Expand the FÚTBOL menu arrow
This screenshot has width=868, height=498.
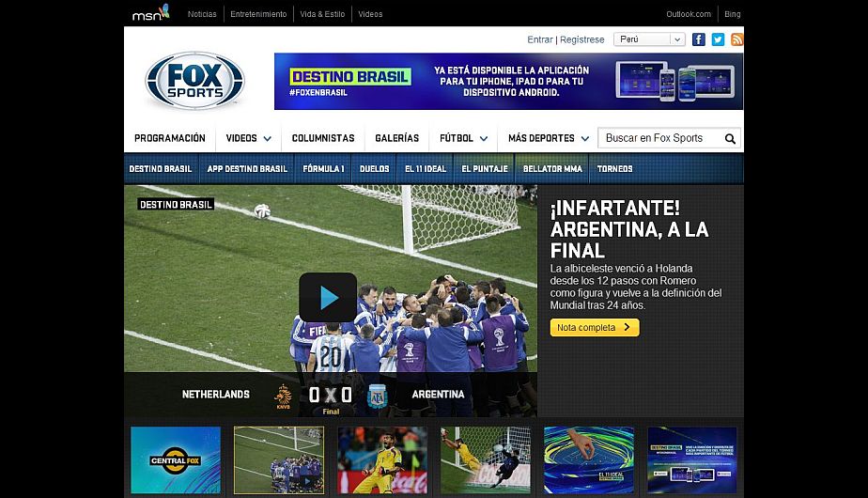tap(484, 138)
